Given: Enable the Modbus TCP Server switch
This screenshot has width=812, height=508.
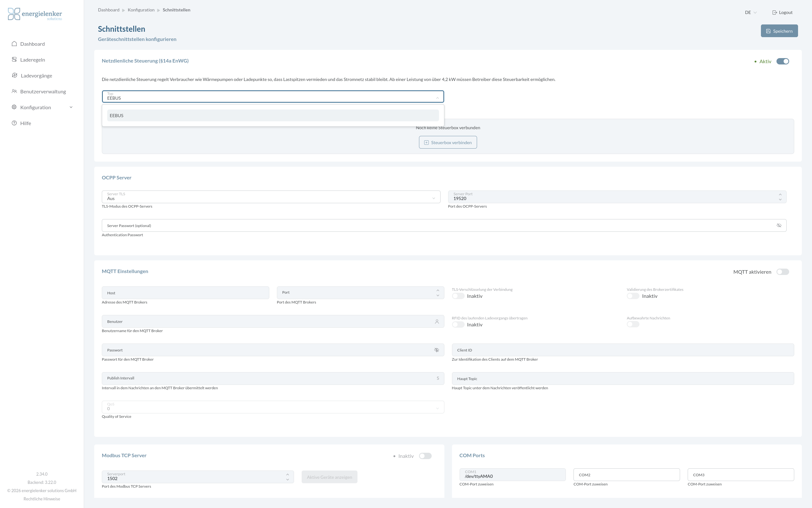Looking at the screenshot, I should (x=425, y=456).
